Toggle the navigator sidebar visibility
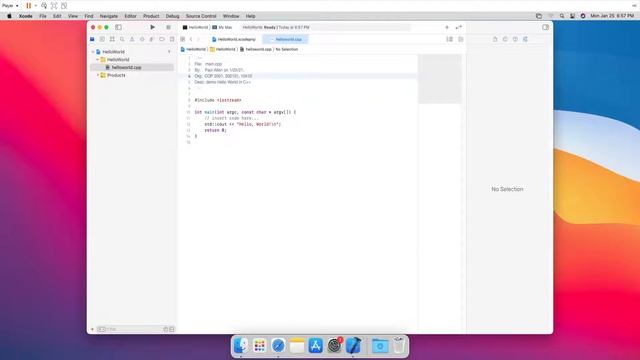The width and height of the screenshot is (640, 360). 118,27
